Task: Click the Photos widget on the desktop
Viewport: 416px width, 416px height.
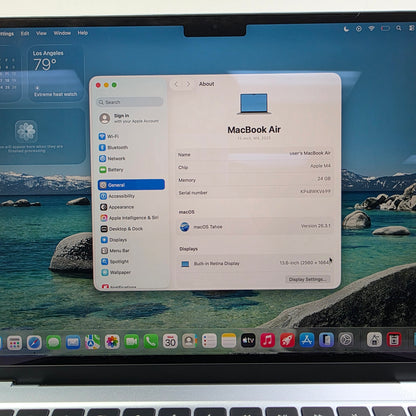Action: (42, 136)
